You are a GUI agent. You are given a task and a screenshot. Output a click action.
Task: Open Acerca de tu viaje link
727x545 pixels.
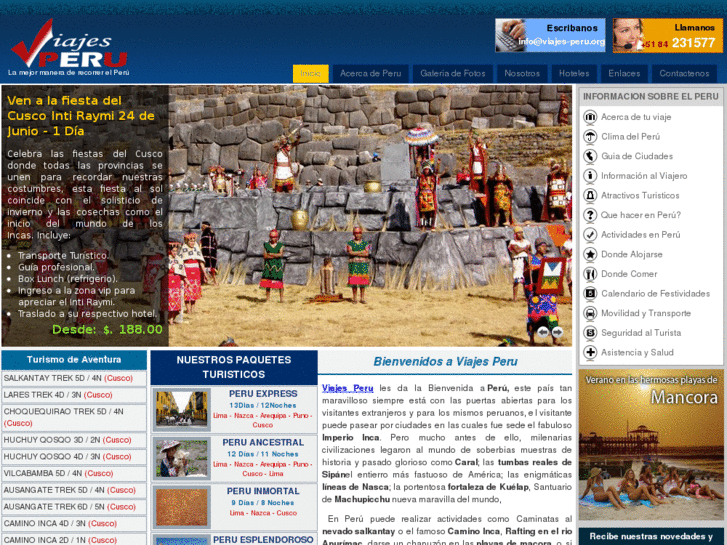(636, 117)
